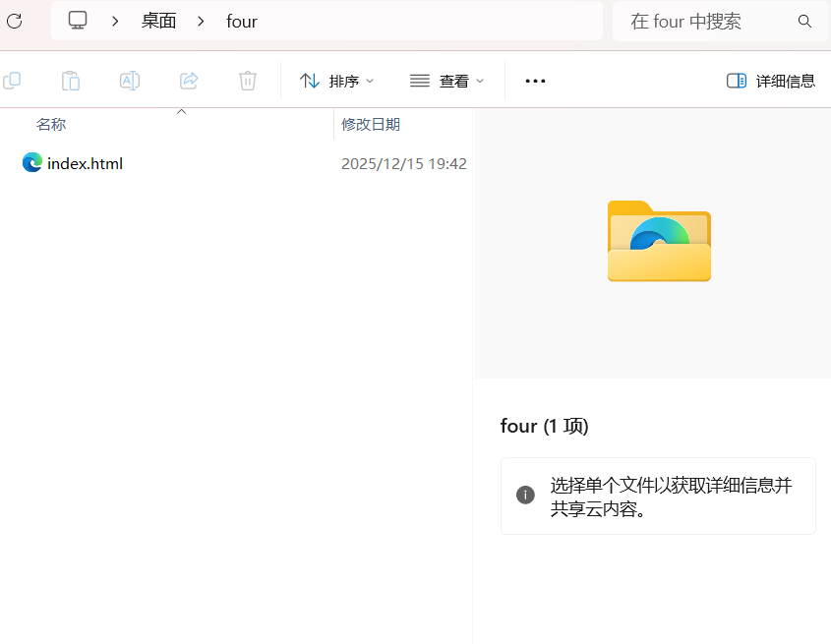Toggle the 详细信息 details pane
Screen dimensions: 831x644
[771, 81]
